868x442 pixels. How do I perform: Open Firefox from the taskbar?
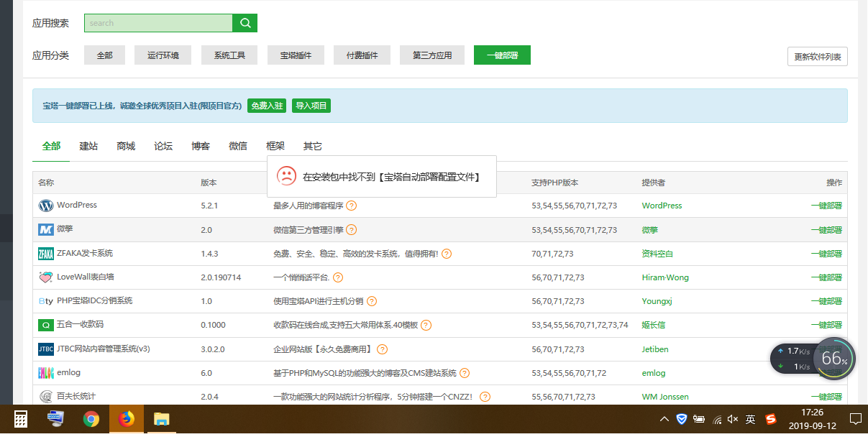[x=127, y=419]
